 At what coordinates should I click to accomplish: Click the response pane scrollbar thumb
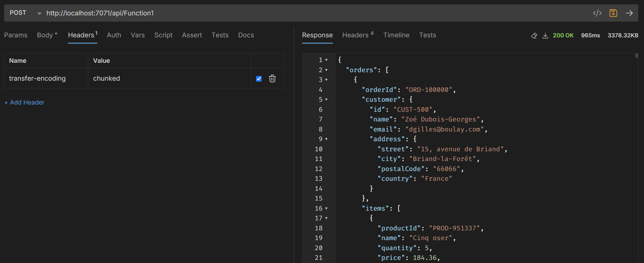pos(636,56)
